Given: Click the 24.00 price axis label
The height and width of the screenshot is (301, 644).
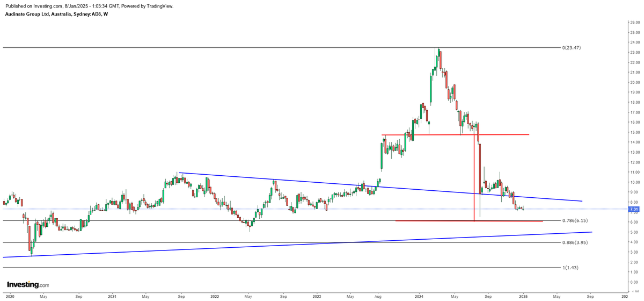Looking at the screenshot, I should (634, 42).
